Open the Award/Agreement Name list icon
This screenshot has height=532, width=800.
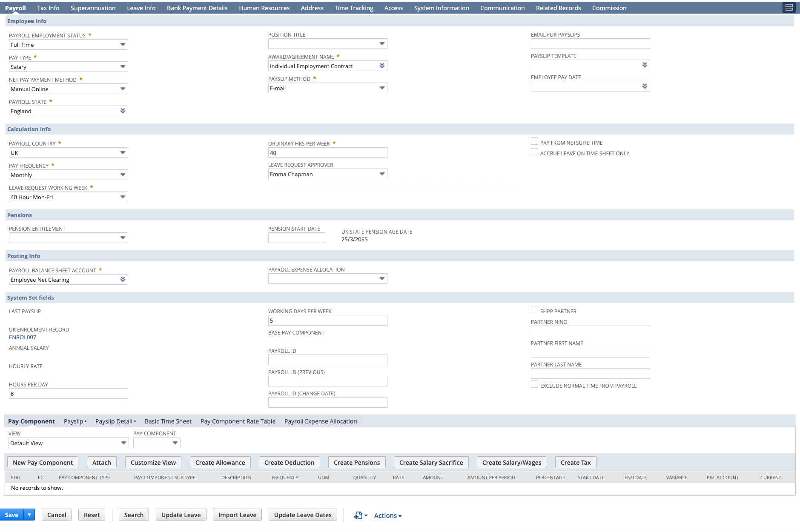pos(383,66)
